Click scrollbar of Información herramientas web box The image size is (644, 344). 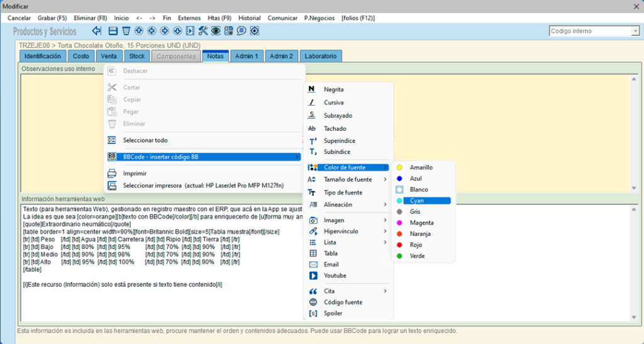tap(634, 263)
